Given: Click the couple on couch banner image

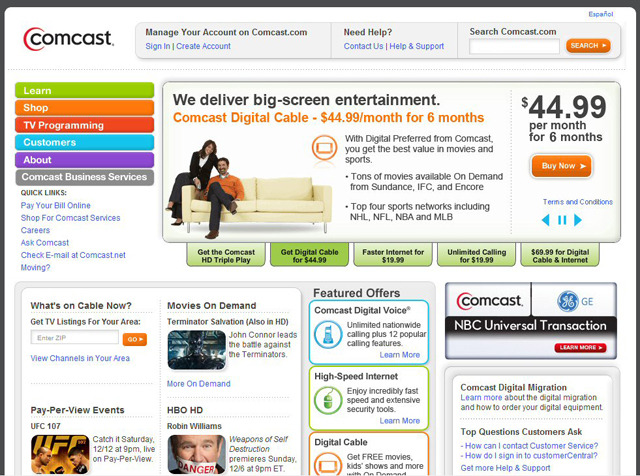Looking at the screenshot, I should (249, 190).
